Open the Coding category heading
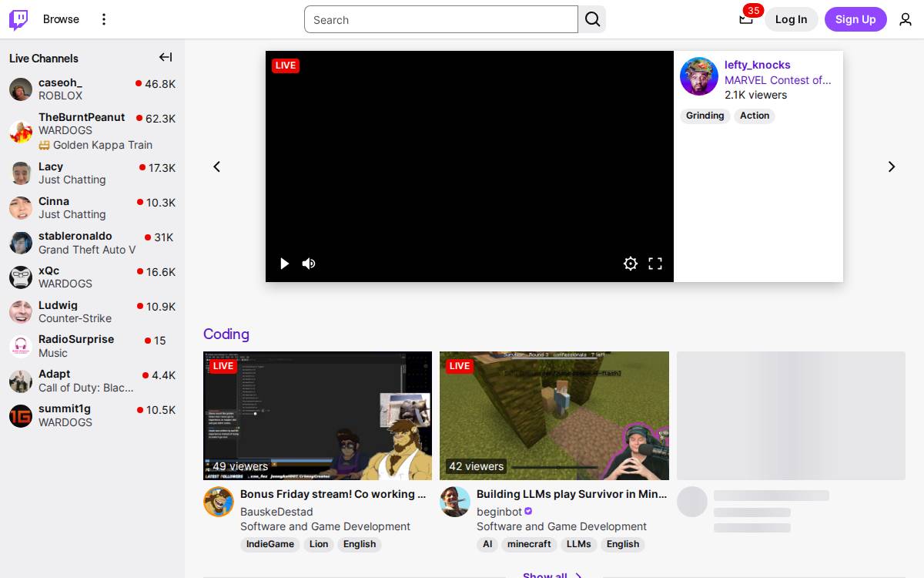 (x=226, y=334)
